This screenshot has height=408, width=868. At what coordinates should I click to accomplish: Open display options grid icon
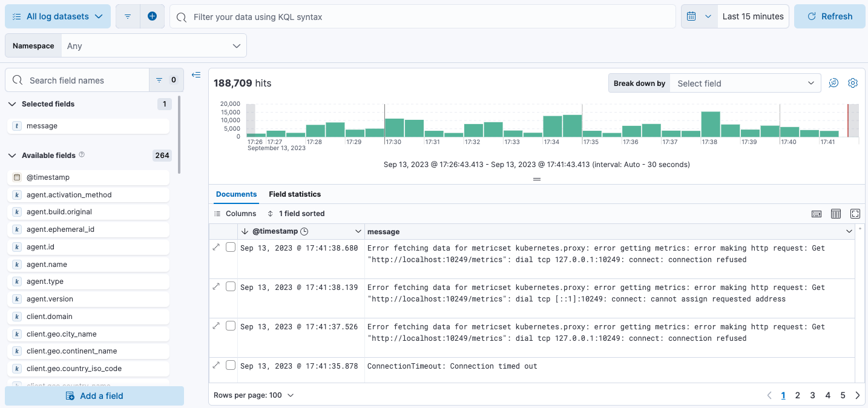[836, 214]
